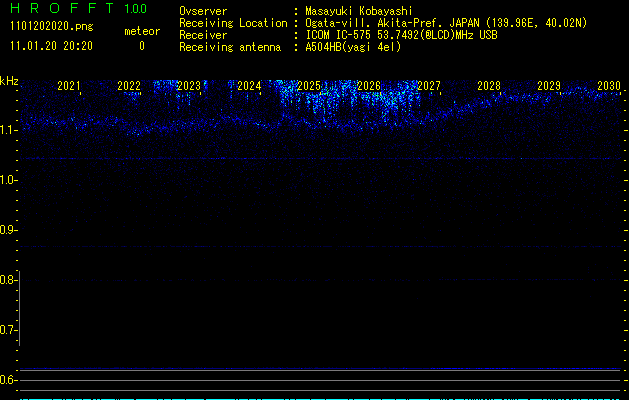Click time marker 2029
Image resolution: width=629 pixels, height=400 pixels.
549,86
